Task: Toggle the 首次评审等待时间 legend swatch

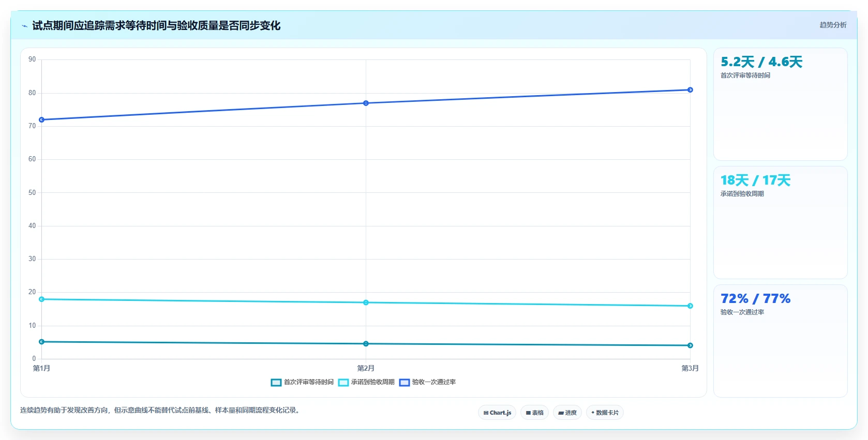Action: point(276,383)
